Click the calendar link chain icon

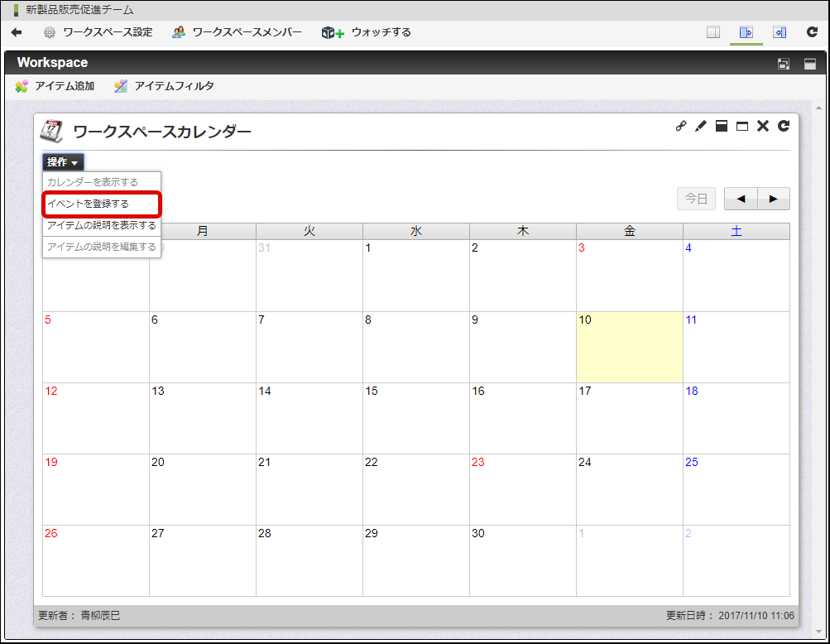pyautogui.click(x=681, y=126)
